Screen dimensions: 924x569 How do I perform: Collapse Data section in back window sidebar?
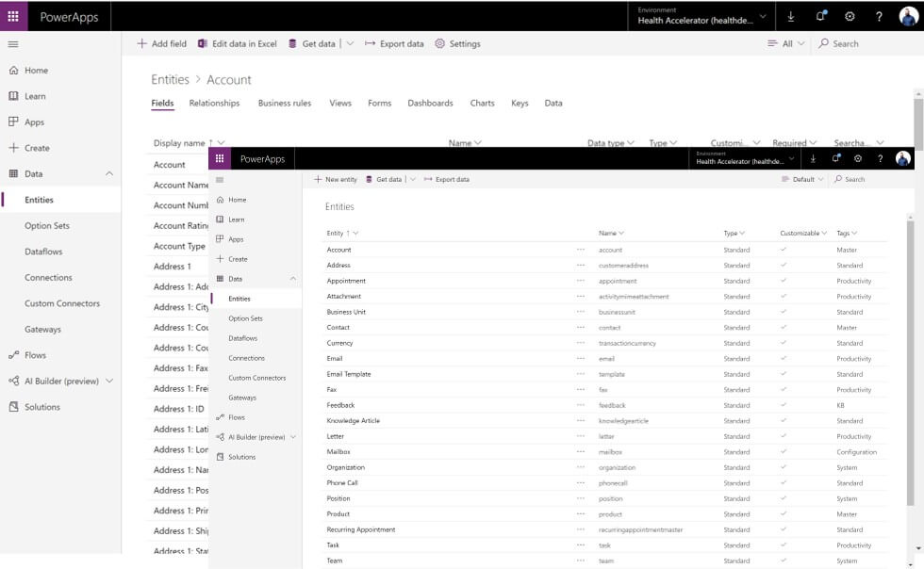point(109,173)
